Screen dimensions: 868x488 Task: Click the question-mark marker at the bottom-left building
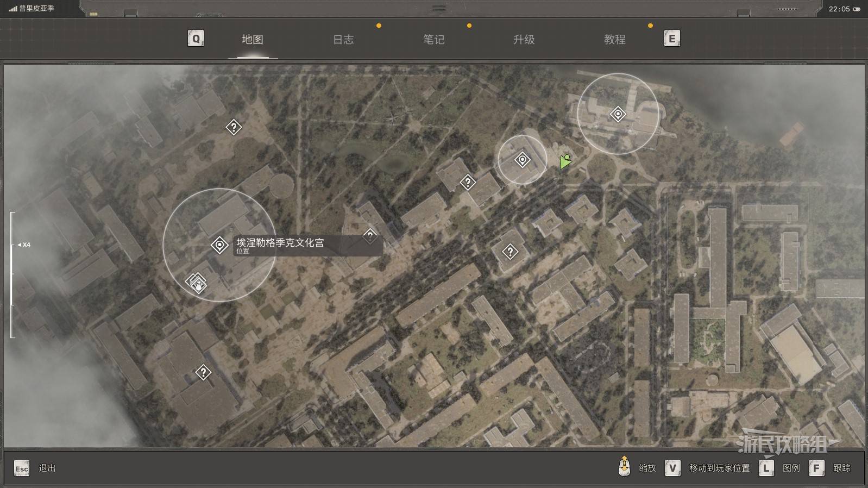pos(203,372)
